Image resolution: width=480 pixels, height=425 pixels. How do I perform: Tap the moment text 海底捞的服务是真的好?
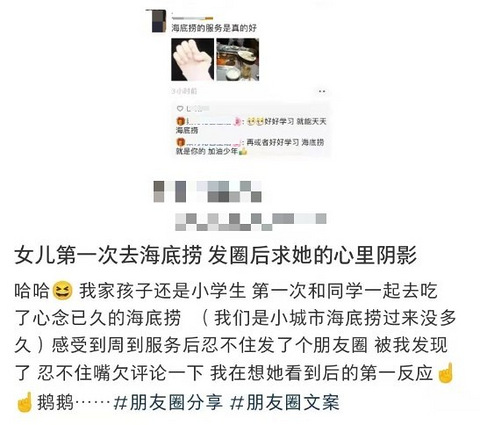tap(214, 28)
